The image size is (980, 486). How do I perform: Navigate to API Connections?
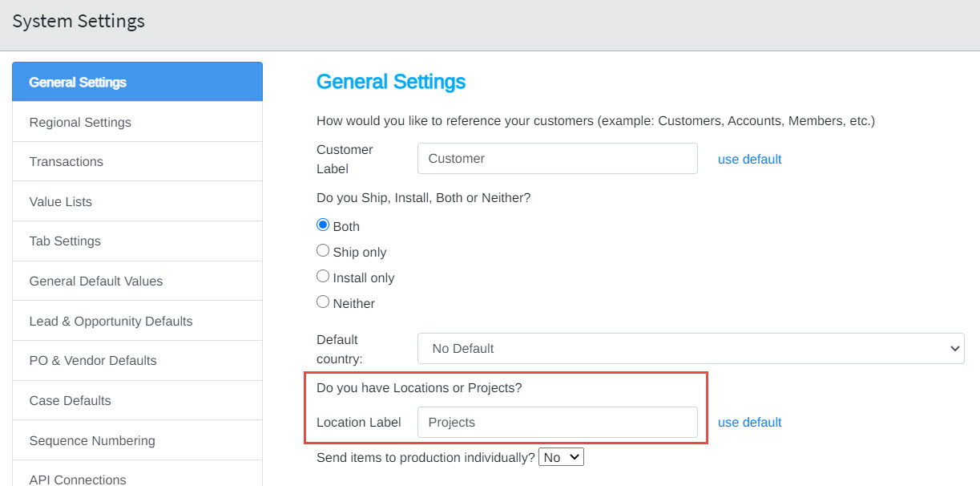[x=77, y=478]
